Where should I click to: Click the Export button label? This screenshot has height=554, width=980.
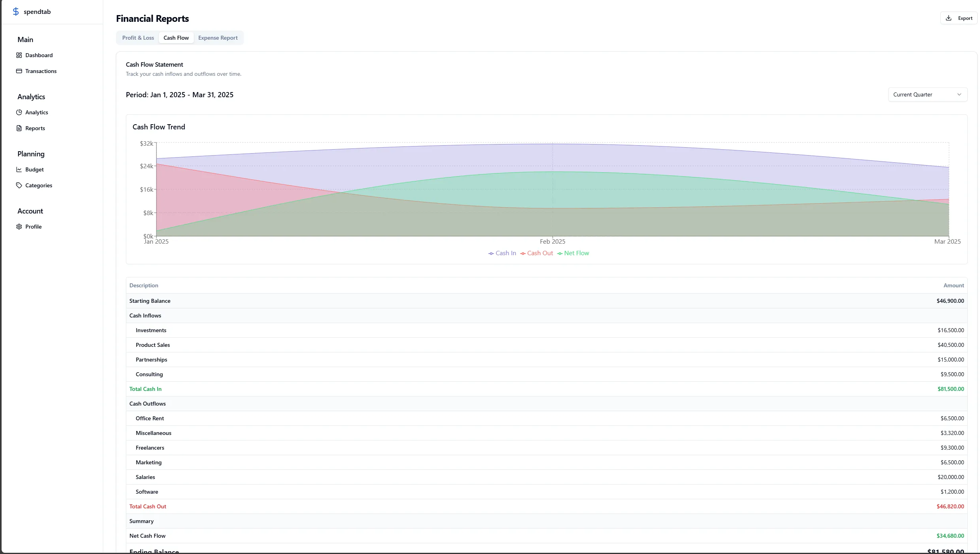tap(965, 18)
